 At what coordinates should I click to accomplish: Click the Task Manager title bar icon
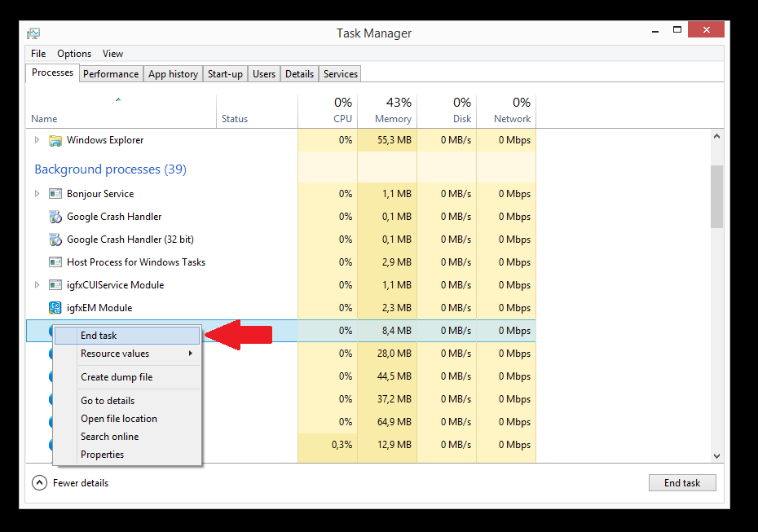pos(33,33)
